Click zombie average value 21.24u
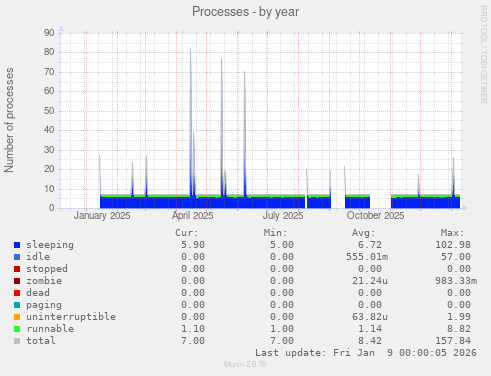The image size is (491, 376). (370, 281)
